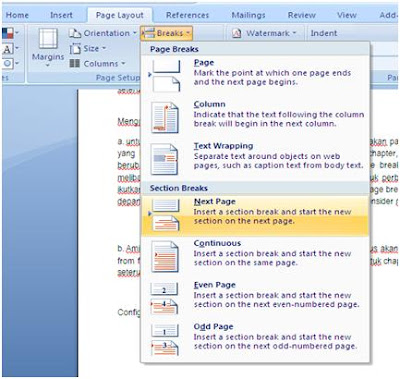The width and height of the screenshot is (400, 379).
Task: Click the Continuous section break icon
Action: 165,257
